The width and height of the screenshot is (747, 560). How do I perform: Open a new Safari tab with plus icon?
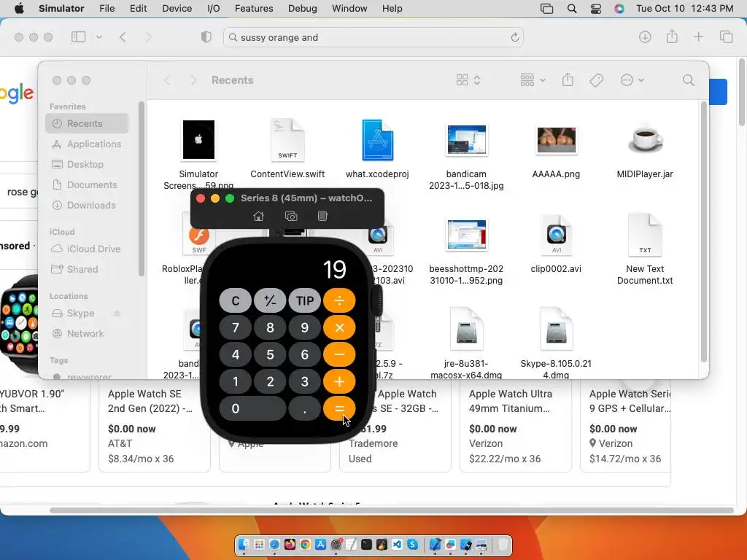(x=698, y=36)
